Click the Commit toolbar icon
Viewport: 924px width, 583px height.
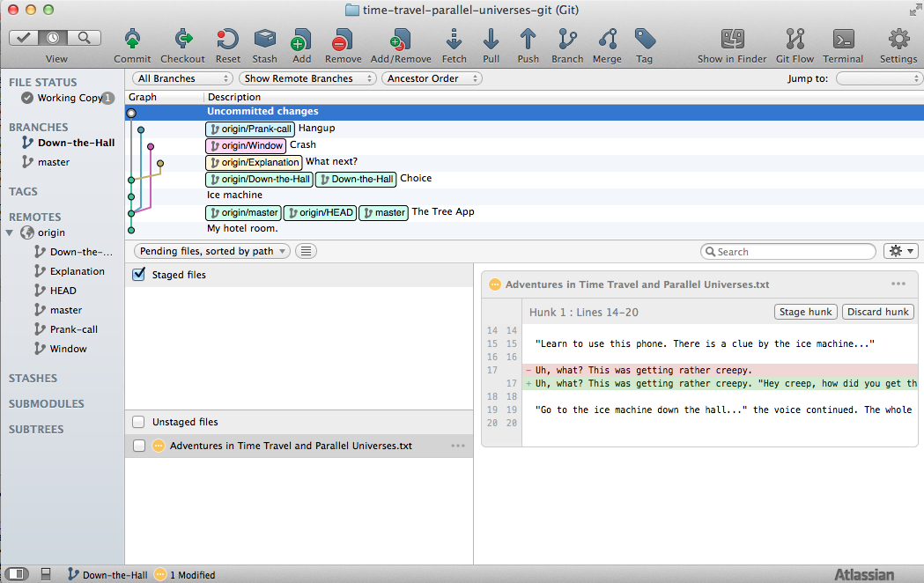(132, 40)
